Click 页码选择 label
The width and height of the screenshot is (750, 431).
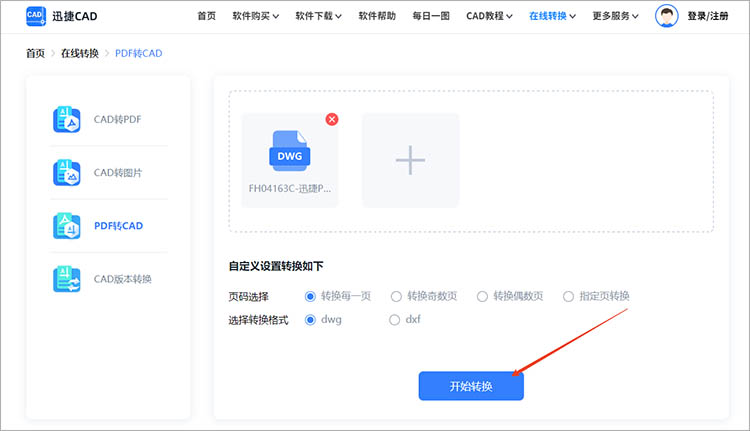[248, 297]
